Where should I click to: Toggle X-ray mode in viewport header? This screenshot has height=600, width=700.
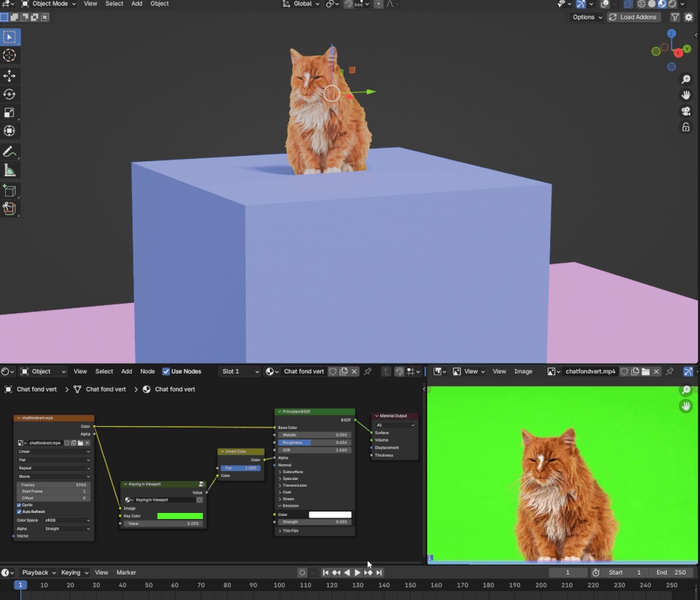coord(628,4)
